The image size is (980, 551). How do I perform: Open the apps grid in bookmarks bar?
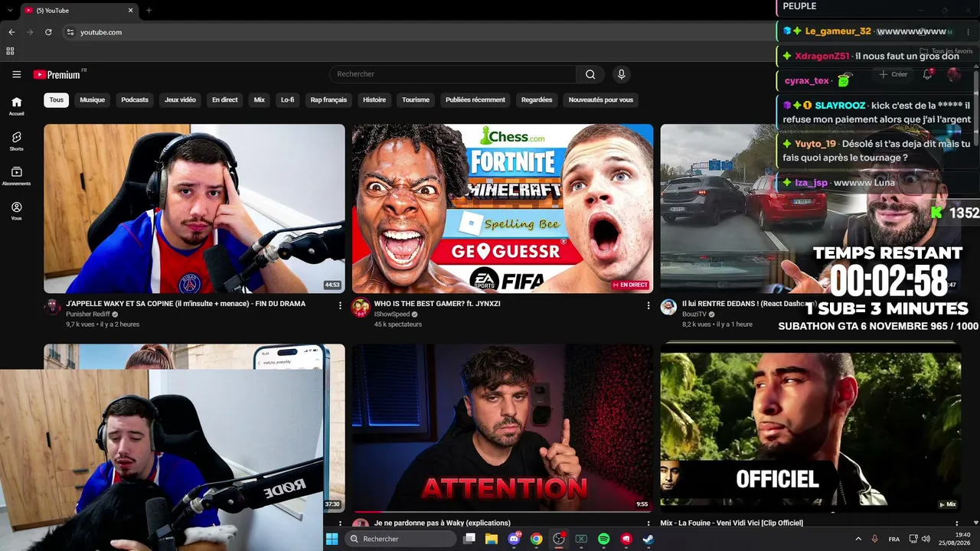(x=10, y=51)
